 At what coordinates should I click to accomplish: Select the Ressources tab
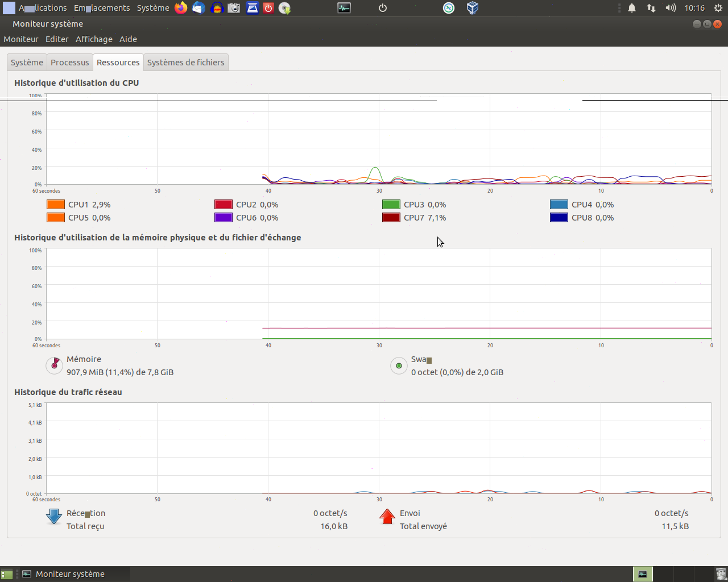point(118,63)
